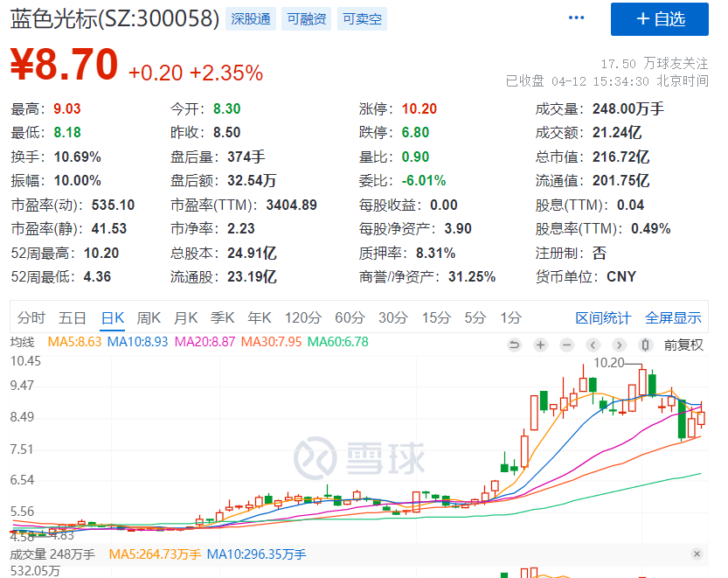728x578 pixels.
Task: Click the MA10:8.93 moving average label
Action: (137, 342)
